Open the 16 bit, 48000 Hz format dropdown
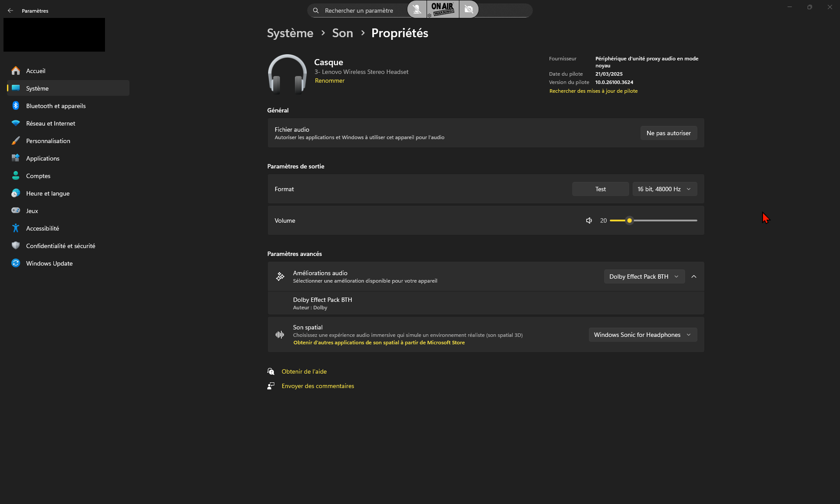Screen dimensions: 840x504 [665, 189]
